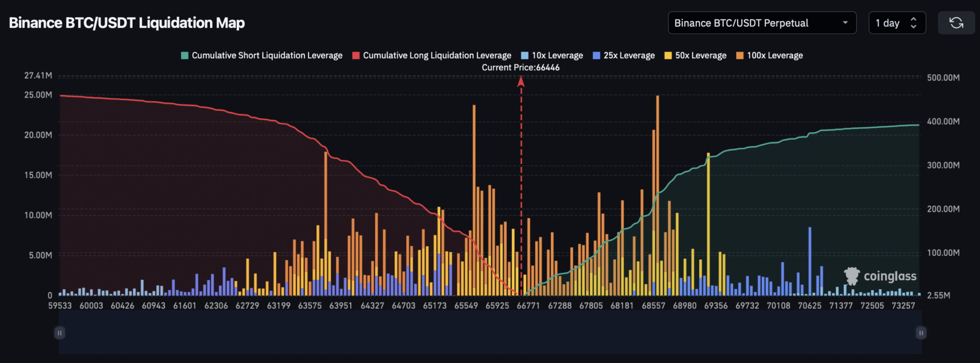Screen dimensions: 980x363
Task: Click the caret arrow in the pair dropdown
Action: tap(845, 23)
